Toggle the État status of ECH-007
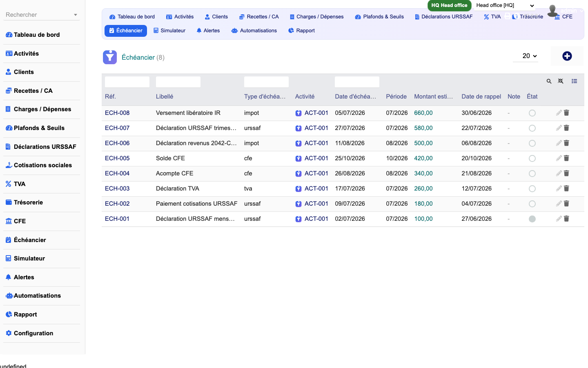 point(532,128)
